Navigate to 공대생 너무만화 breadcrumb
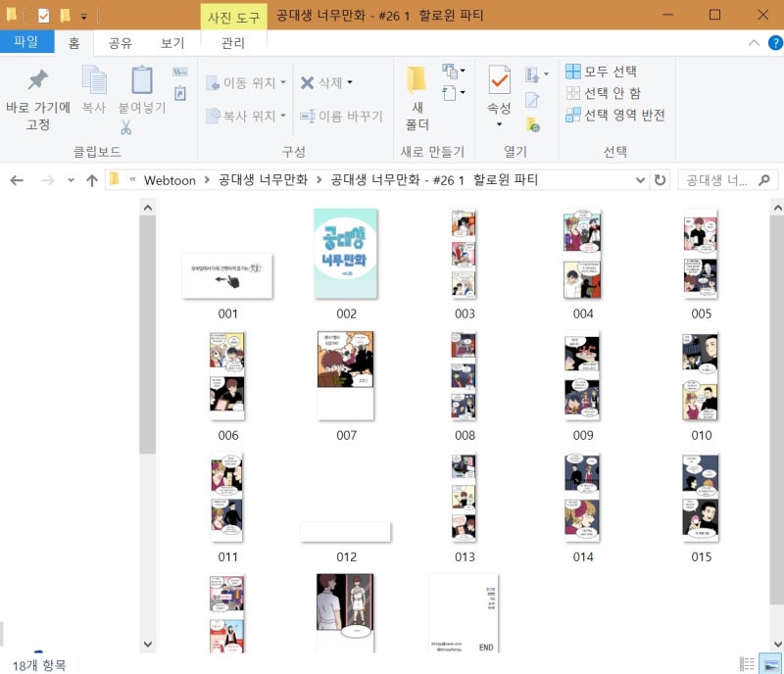The height and width of the screenshot is (674, 784). pyautogui.click(x=263, y=180)
